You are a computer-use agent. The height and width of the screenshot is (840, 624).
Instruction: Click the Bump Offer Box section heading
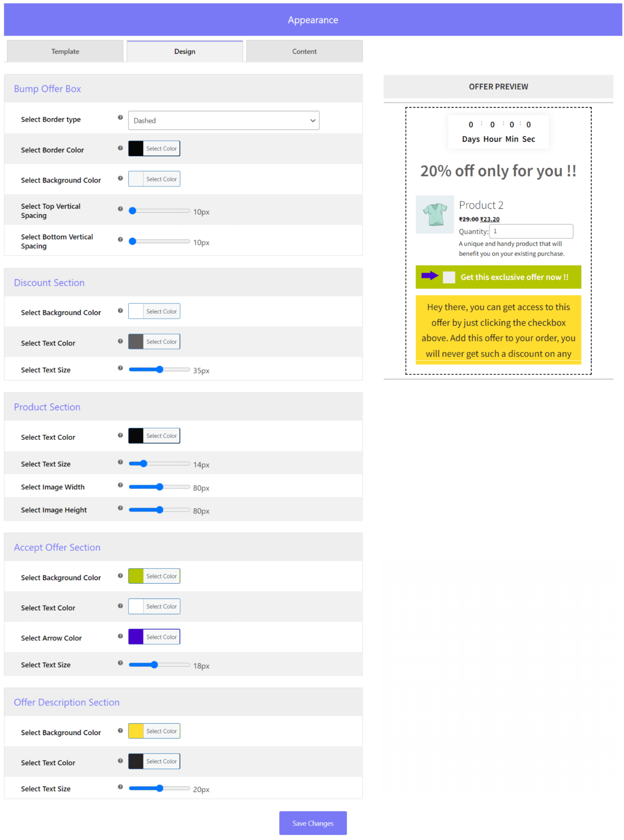[x=47, y=89]
